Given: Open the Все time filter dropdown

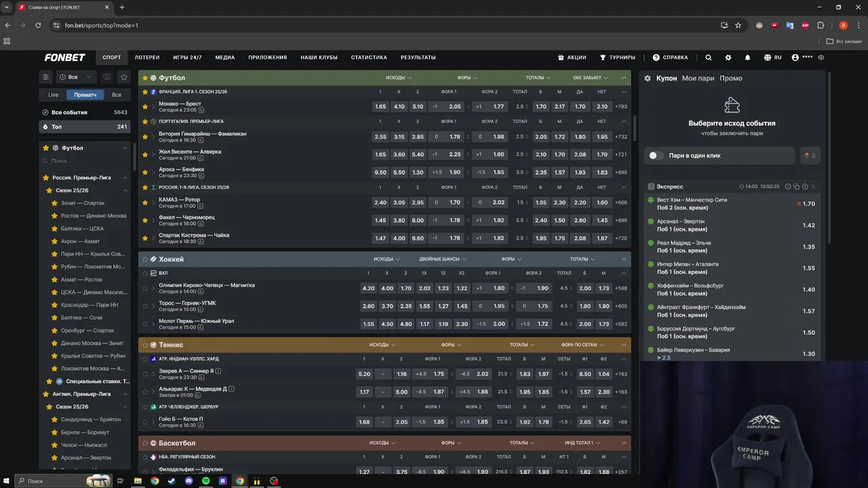Looking at the screenshot, I should 76,77.
